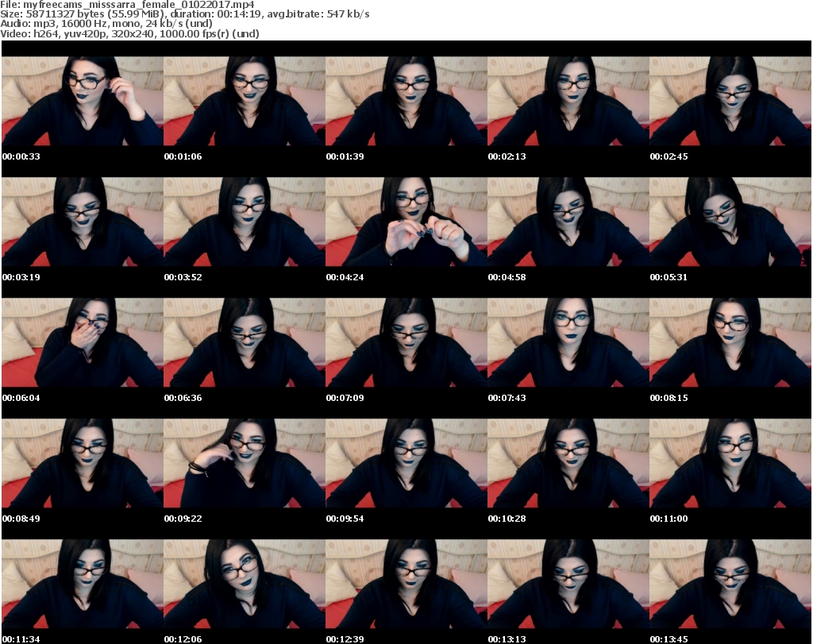813x644 pixels.
Task: Click the 00:06:04 timestamp label
Action: click(21, 398)
